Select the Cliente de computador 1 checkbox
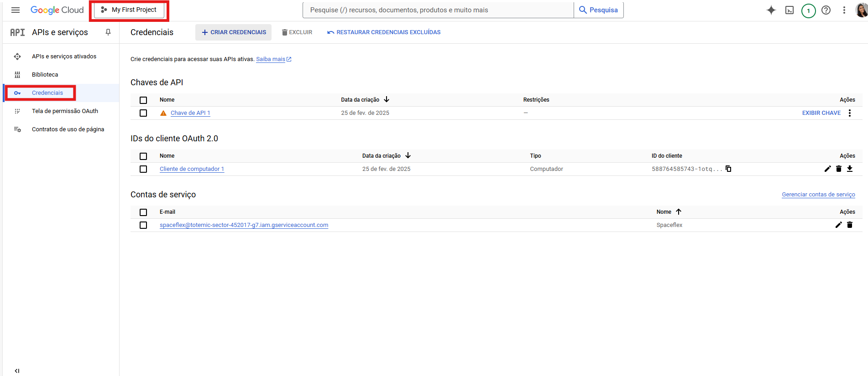This screenshot has width=868, height=376. [x=143, y=169]
